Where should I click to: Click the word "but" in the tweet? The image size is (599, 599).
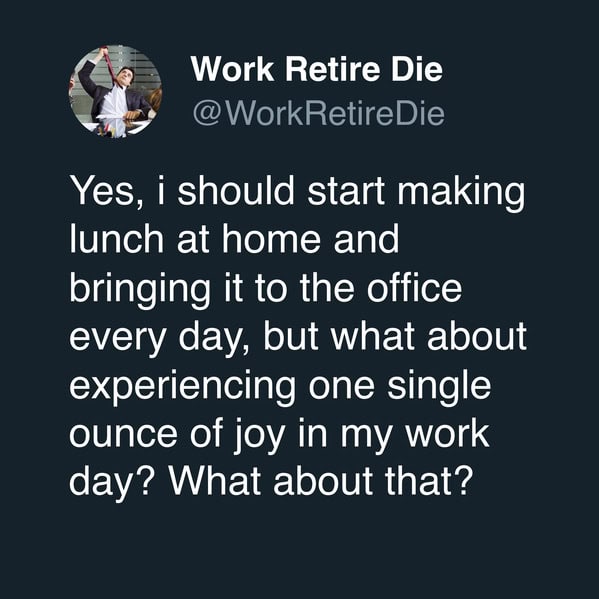291,335
